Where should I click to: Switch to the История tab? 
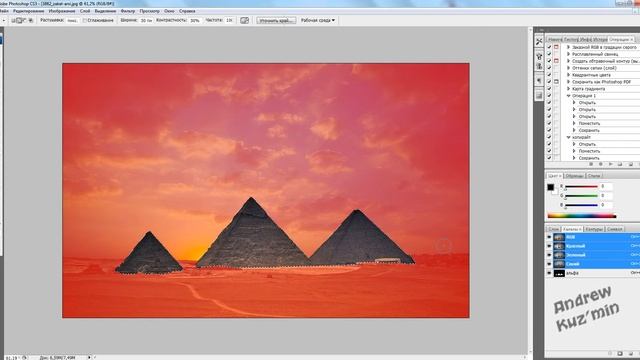coord(600,40)
